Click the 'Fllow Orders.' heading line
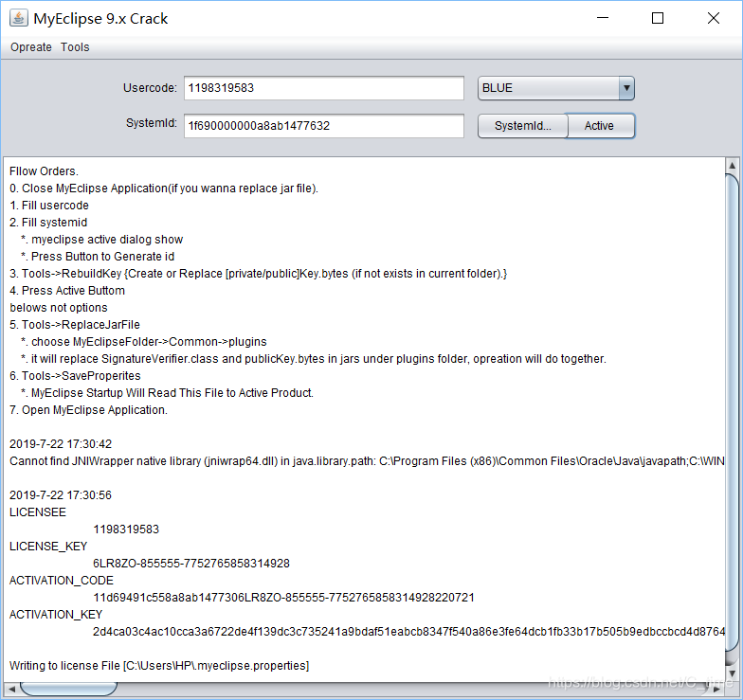Image resolution: width=743 pixels, height=700 pixels. (x=44, y=171)
